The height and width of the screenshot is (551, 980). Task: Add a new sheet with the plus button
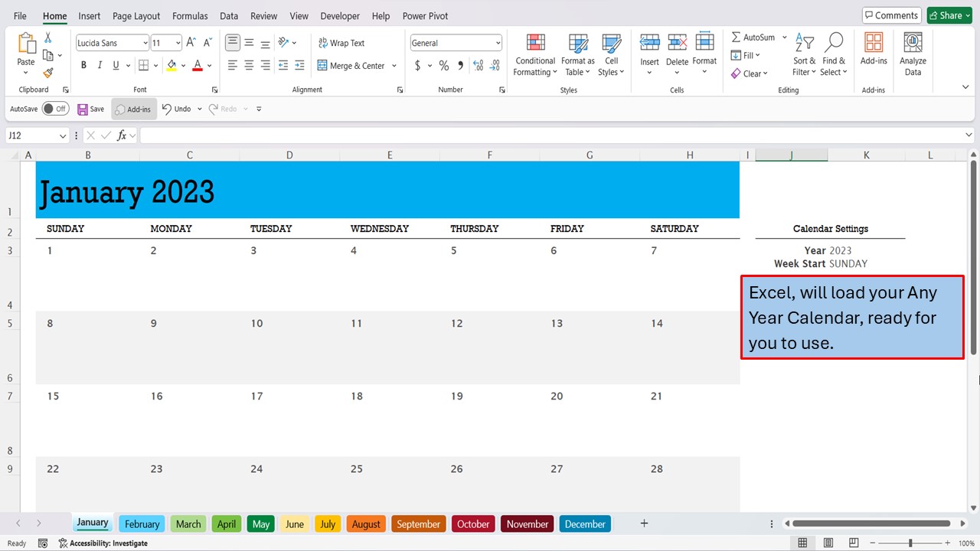point(644,523)
